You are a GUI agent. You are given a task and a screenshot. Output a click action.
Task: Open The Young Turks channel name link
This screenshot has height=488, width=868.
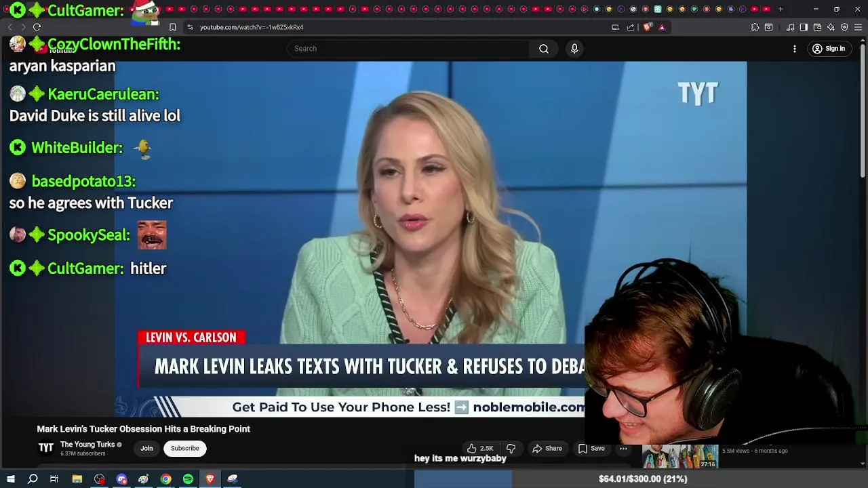click(x=87, y=445)
